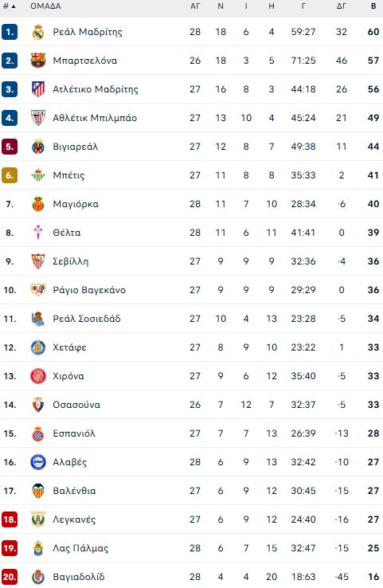This screenshot has width=383, height=588.
Task: Sort by the ΔΓ goal difference header
Action: pos(342,6)
